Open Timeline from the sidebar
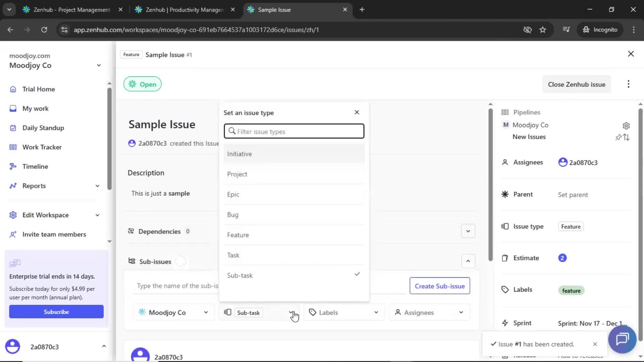Image resolution: width=644 pixels, height=362 pixels. point(35,166)
